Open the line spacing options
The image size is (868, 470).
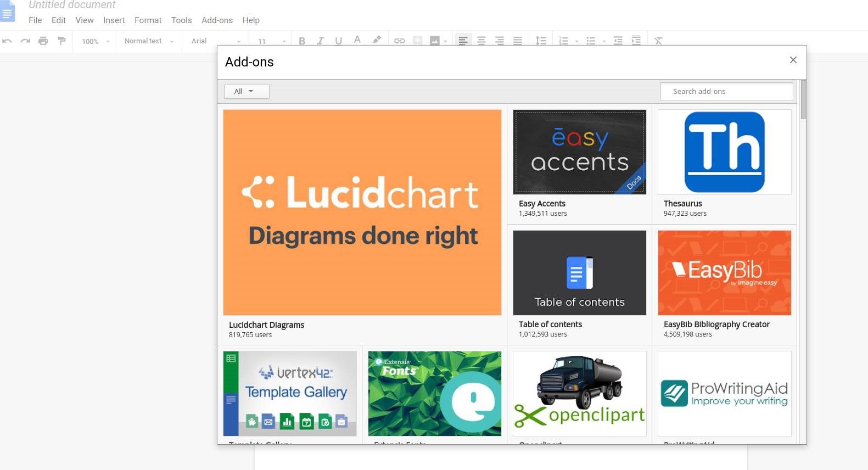[541, 41]
